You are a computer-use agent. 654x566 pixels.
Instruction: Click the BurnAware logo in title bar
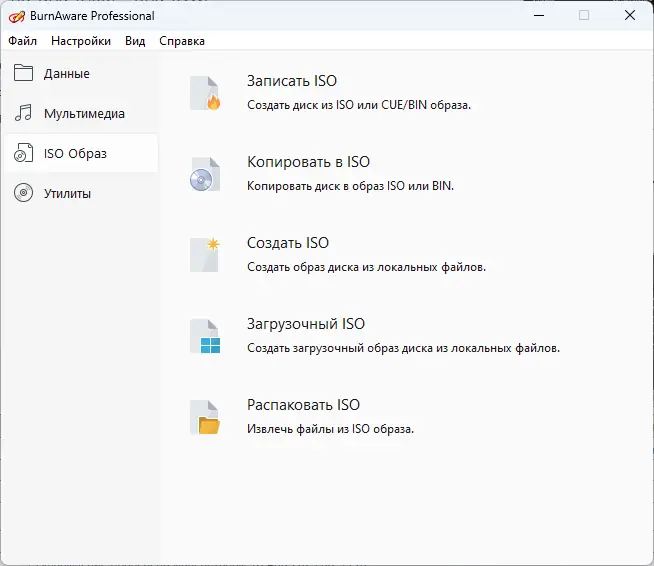coord(15,16)
